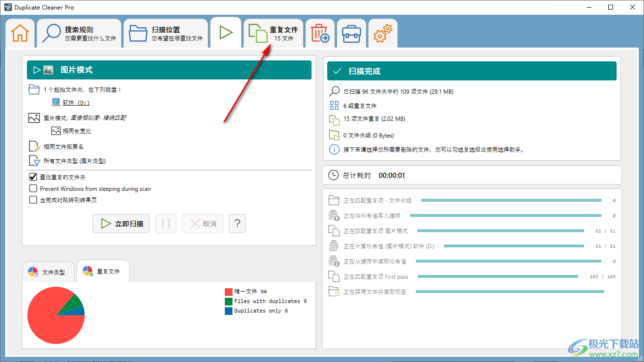Uncheck the 查找重复的文件夹 checkbox
The width and height of the screenshot is (644, 362).
[33, 177]
